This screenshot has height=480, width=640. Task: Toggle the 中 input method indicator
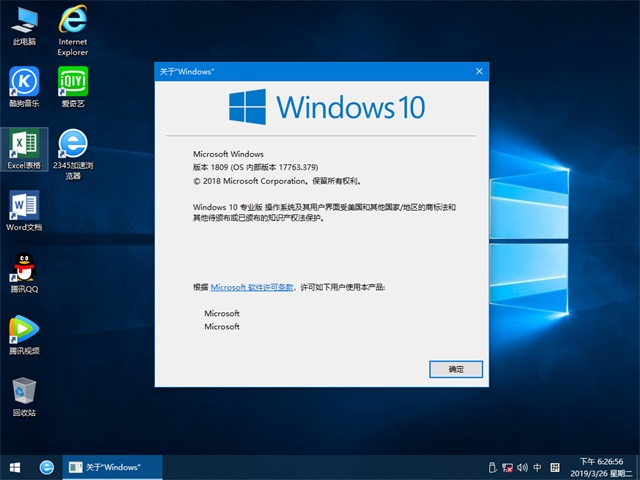tap(538, 467)
